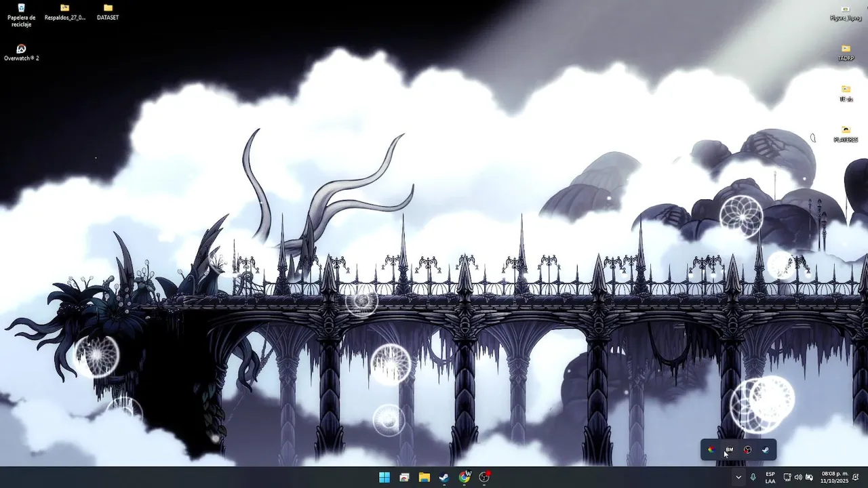Collapse the hidden icons tray chevron
This screenshot has height=488, width=868.
click(738, 477)
